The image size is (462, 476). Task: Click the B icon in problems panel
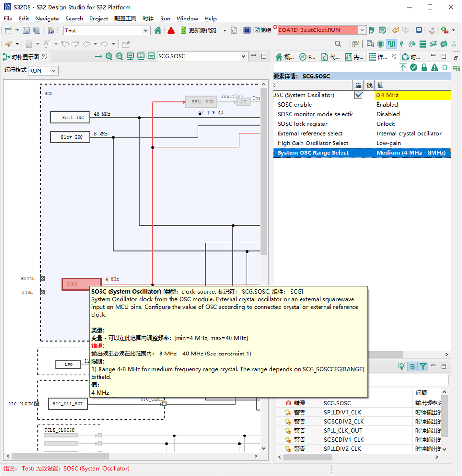[x=412, y=366]
